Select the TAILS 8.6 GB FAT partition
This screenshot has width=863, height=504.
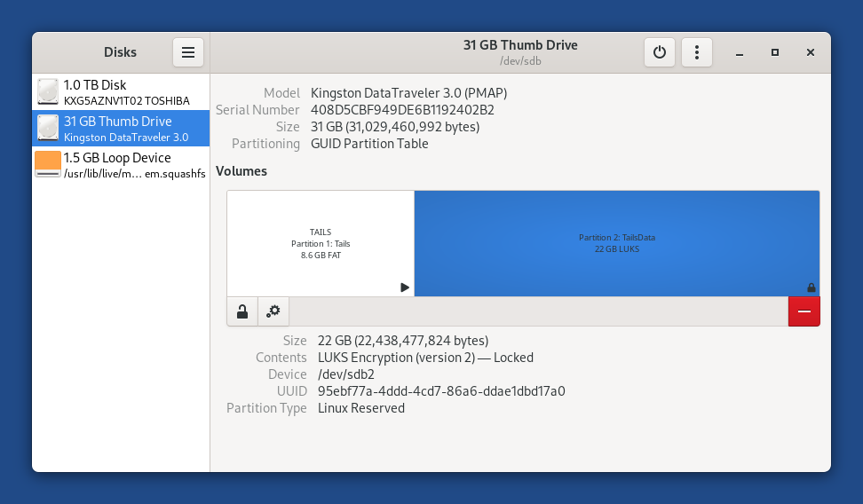coord(321,243)
